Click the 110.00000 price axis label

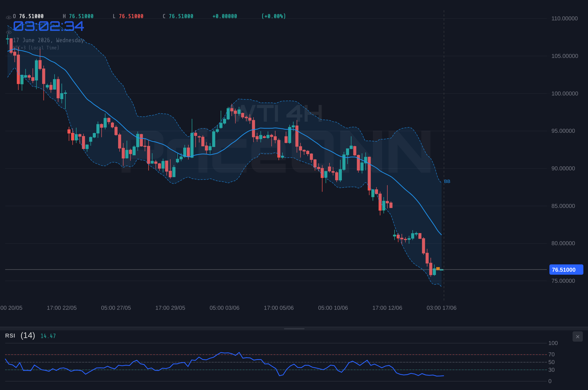[x=565, y=19]
